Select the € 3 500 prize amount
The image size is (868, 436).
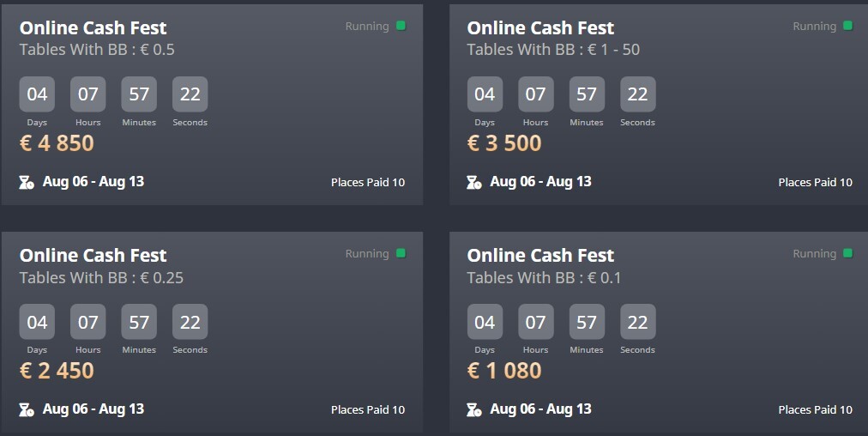coord(504,143)
